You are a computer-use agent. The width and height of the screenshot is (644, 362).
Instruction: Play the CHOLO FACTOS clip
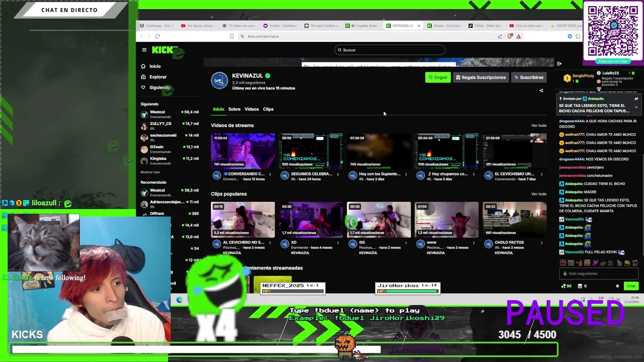[x=515, y=220]
